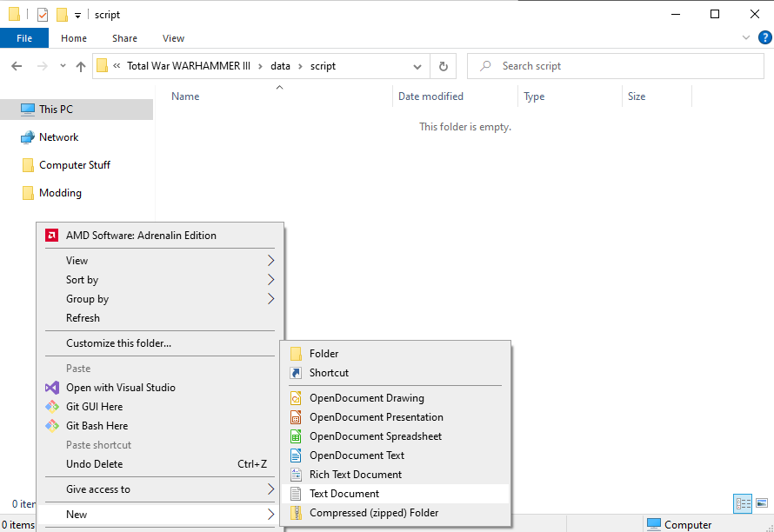Open the Computer Stuff folder
This screenshot has height=532, width=774.
click(77, 165)
